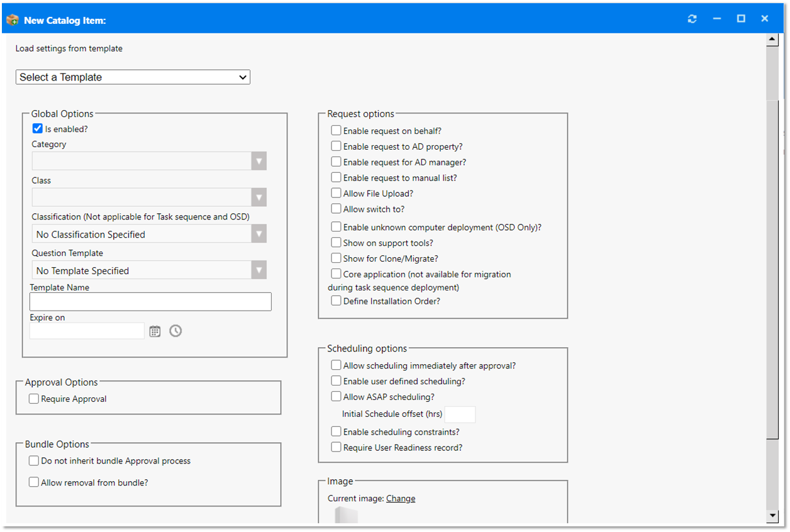Click the Initial Schedule offset field
Image resolution: width=790 pixels, height=532 pixels.
click(460, 414)
